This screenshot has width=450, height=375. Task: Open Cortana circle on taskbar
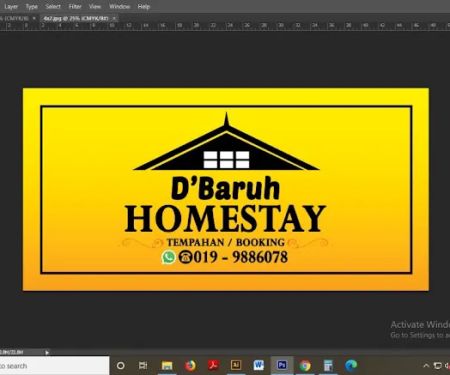click(x=121, y=366)
